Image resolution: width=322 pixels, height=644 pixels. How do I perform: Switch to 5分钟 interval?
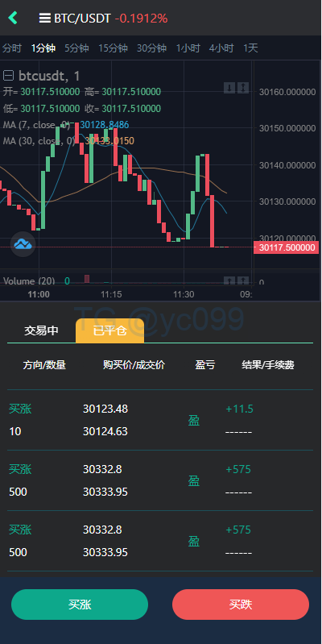pyautogui.click(x=76, y=48)
